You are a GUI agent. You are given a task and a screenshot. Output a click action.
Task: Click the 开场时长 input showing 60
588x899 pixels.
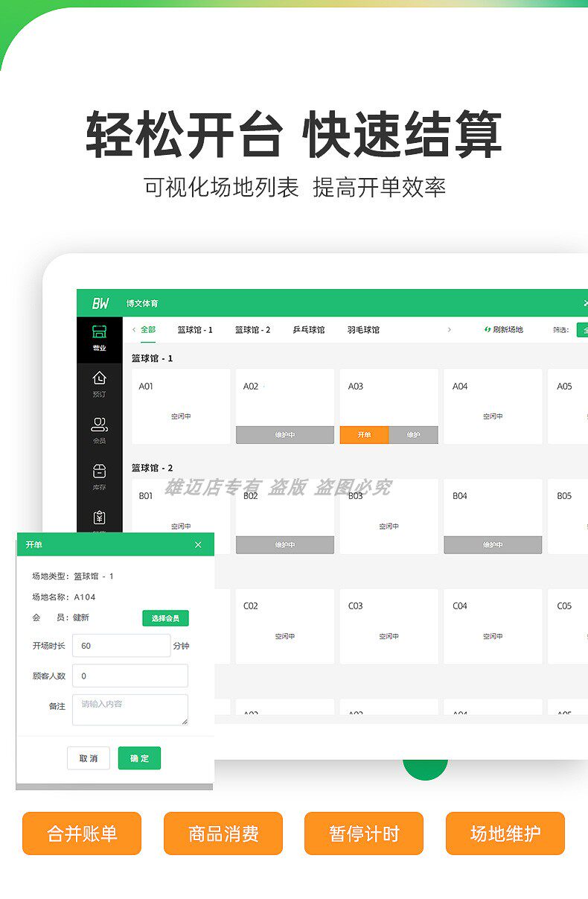[121, 646]
